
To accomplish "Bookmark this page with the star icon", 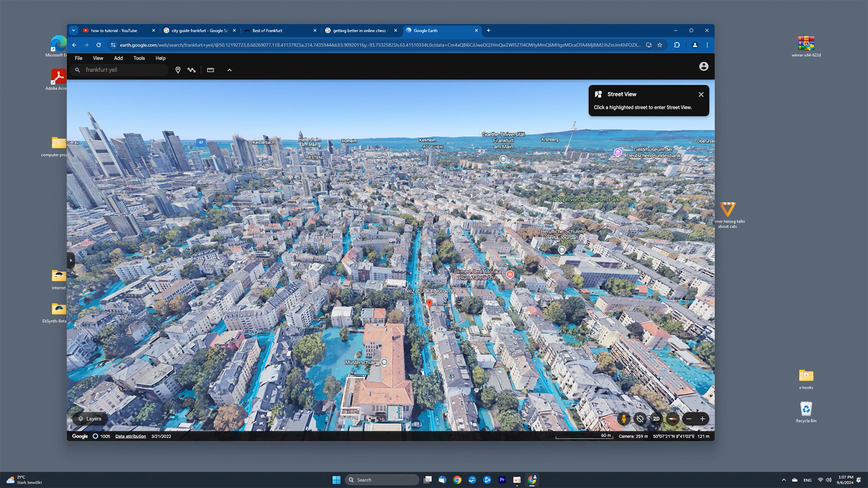I will [660, 45].
